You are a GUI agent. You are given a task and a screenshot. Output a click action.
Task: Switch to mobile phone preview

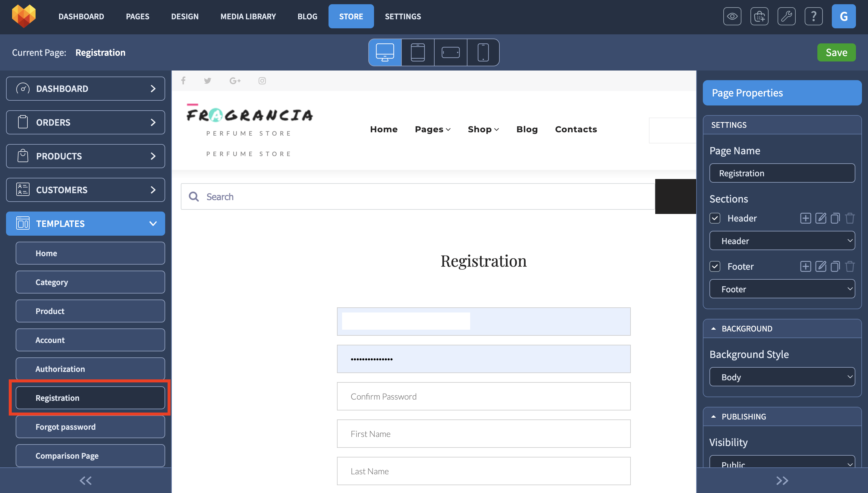point(483,52)
